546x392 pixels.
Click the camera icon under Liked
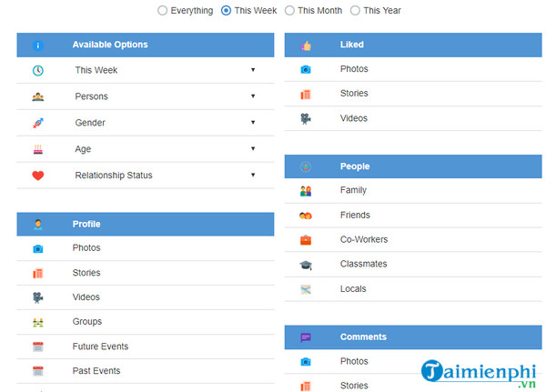306,69
